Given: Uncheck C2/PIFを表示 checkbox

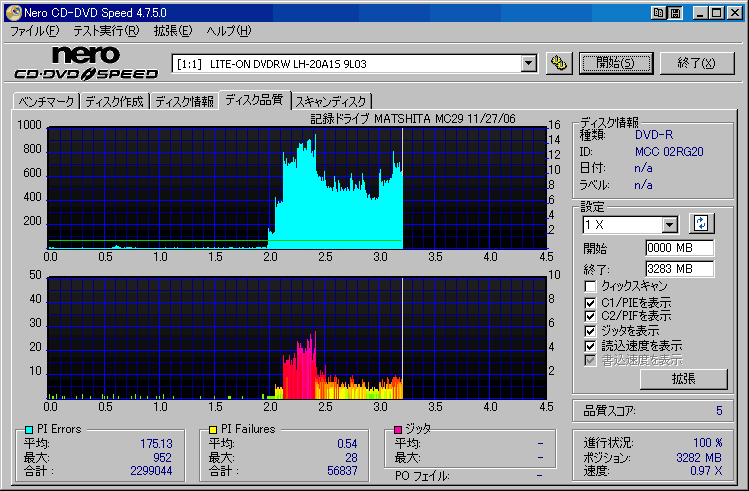Looking at the screenshot, I should [590, 316].
